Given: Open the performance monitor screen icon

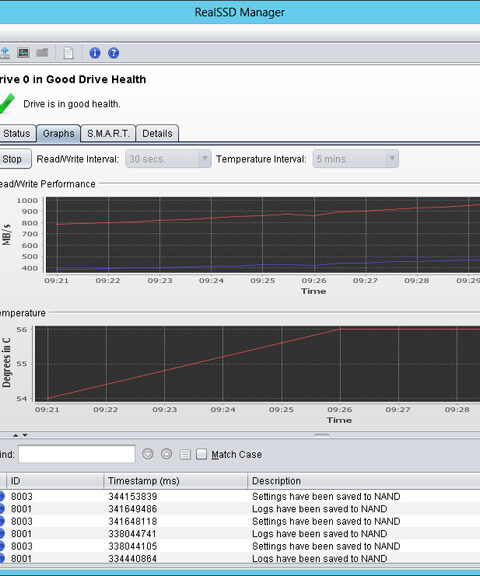Looking at the screenshot, I should tap(24, 53).
